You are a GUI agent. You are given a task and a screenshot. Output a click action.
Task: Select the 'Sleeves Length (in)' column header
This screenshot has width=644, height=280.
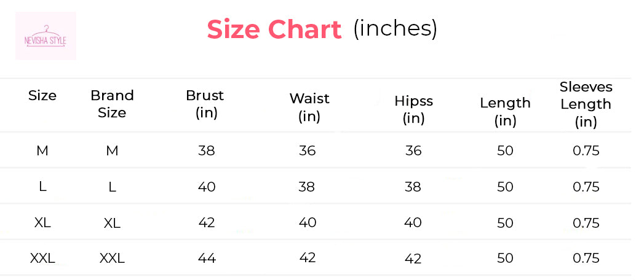tap(586, 104)
